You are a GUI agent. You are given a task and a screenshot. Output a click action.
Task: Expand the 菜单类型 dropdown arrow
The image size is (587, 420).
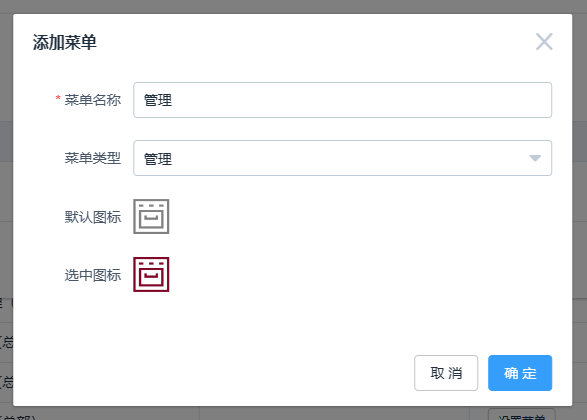point(535,158)
